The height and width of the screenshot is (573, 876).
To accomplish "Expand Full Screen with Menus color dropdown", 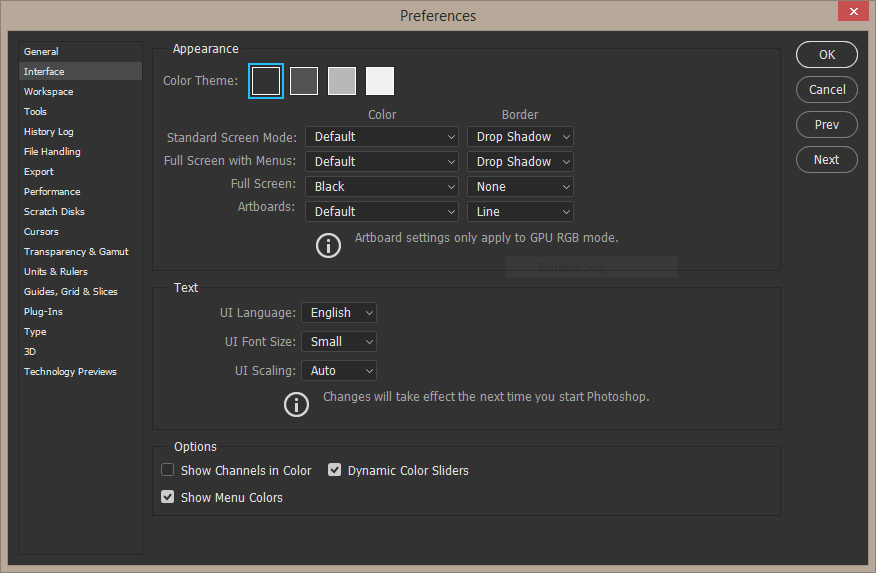I will [382, 161].
